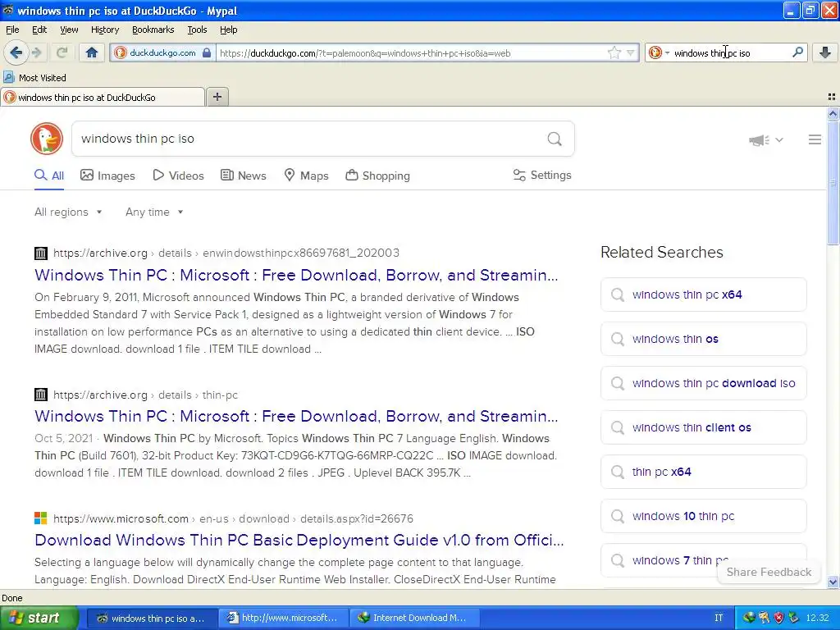
Task: Open the DuckDuckGo hamburger menu
Action: click(x=815, y=139)
